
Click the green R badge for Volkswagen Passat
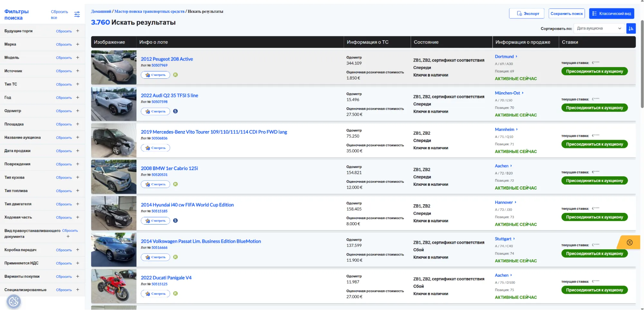click(175, 257)
